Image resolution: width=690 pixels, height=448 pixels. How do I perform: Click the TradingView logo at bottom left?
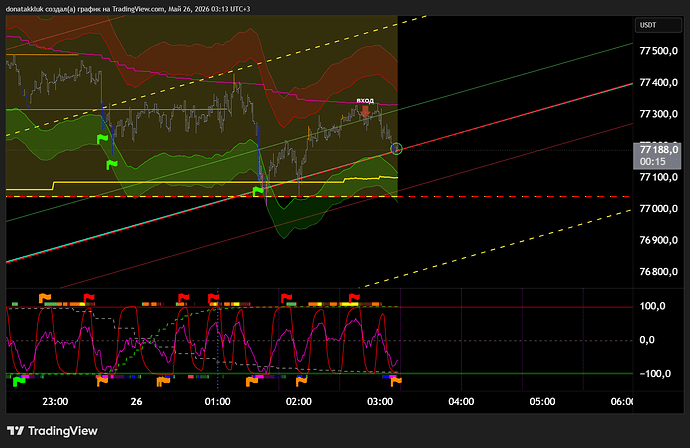point(52,431)
